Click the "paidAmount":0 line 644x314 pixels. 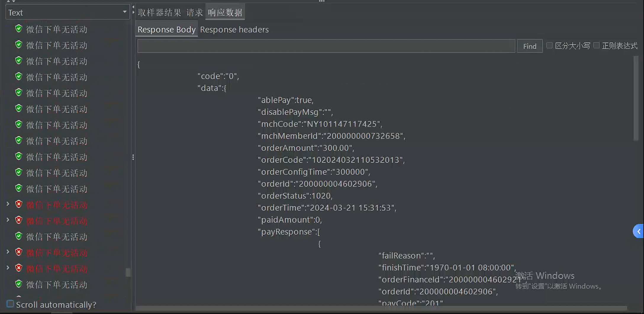[290, 220]
